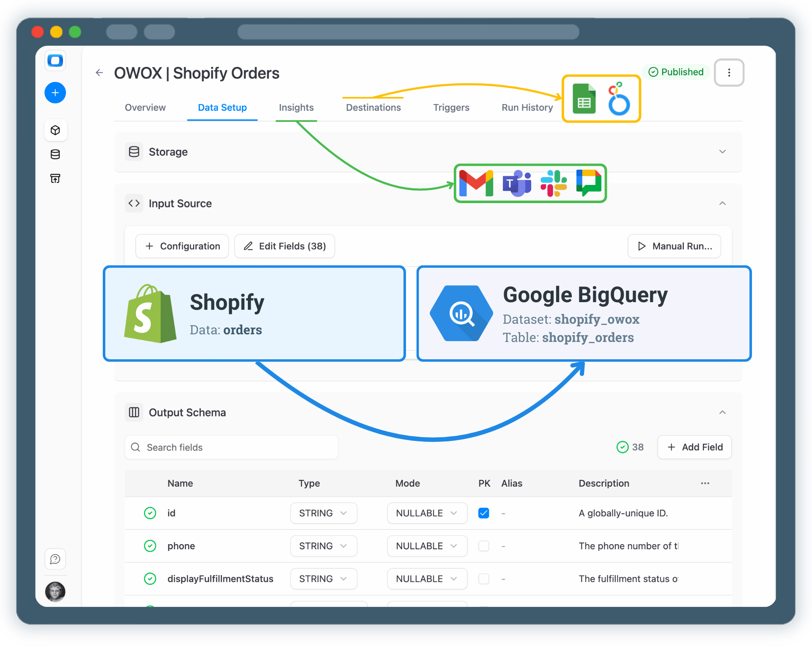Viewport: 812px width, 661px height.
Task: Open the Destinations tab
Action: [373, 107]
